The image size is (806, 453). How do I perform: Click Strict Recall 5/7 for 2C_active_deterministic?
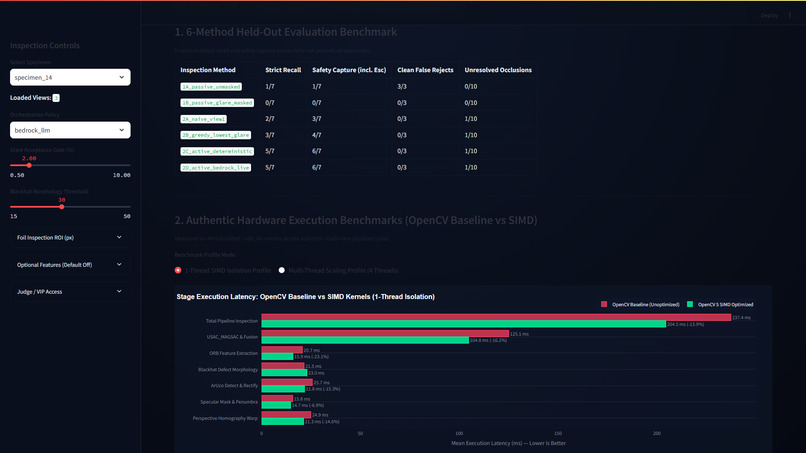point(270,151)
